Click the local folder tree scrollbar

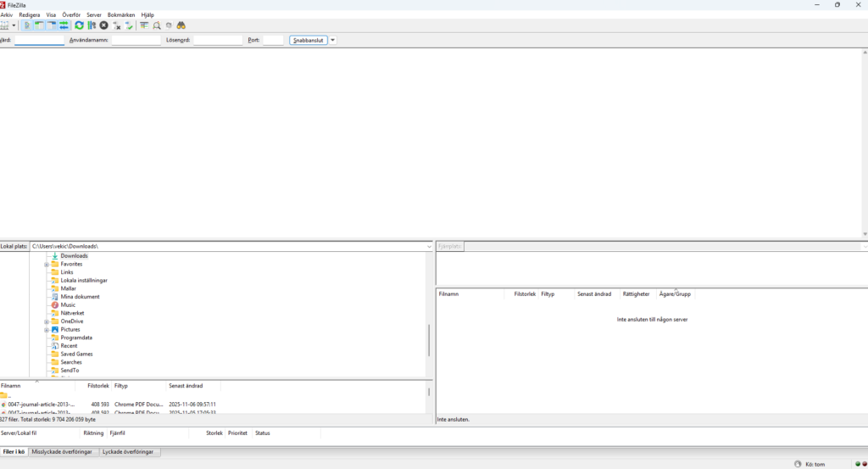[x=429, y=339]
